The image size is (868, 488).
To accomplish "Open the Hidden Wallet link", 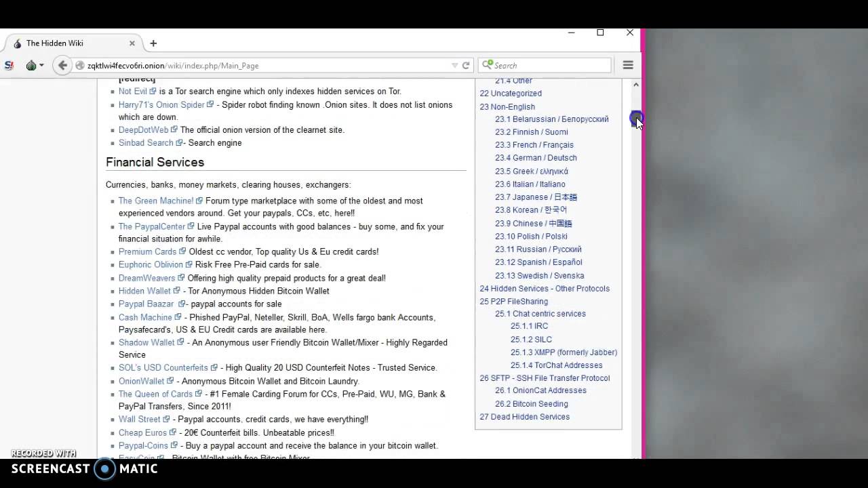I will point(144,291).
